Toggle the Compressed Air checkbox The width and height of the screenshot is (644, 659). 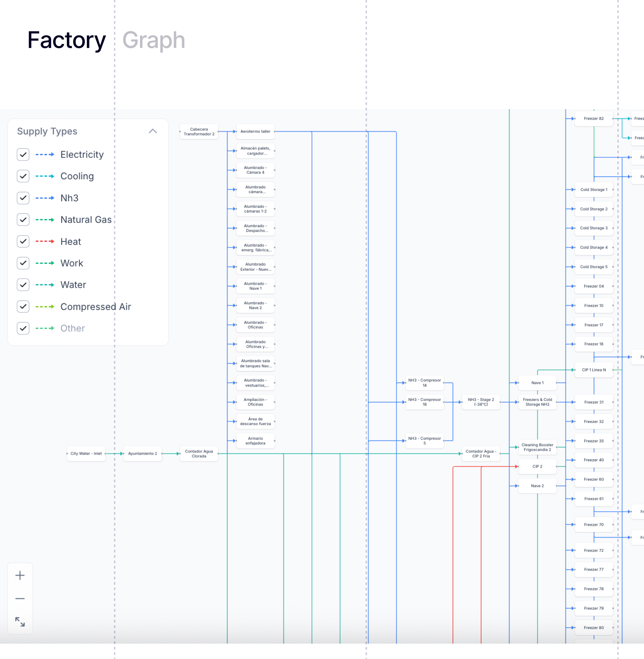[x=23, y=307]
